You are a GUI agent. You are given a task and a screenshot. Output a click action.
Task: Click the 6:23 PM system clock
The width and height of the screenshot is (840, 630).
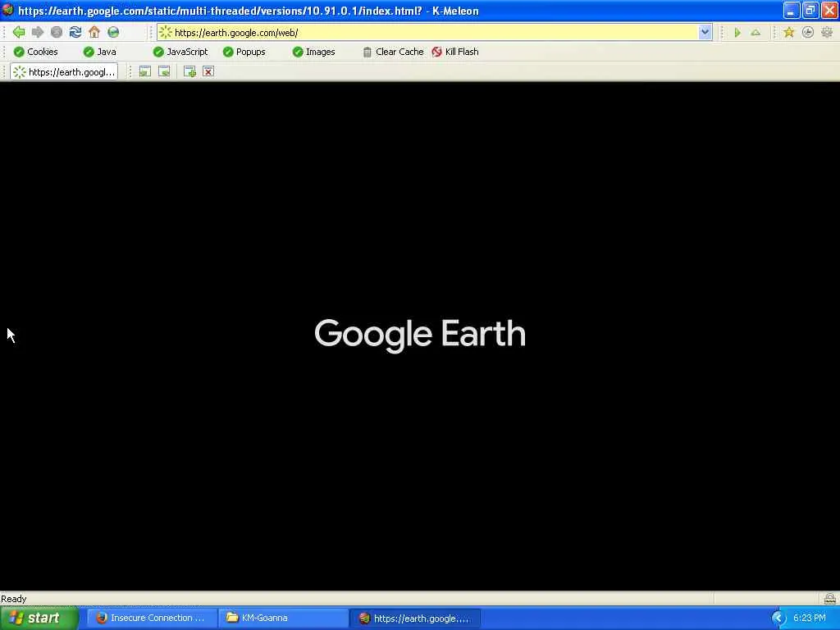pyautogui.click(x=810, y=618)
